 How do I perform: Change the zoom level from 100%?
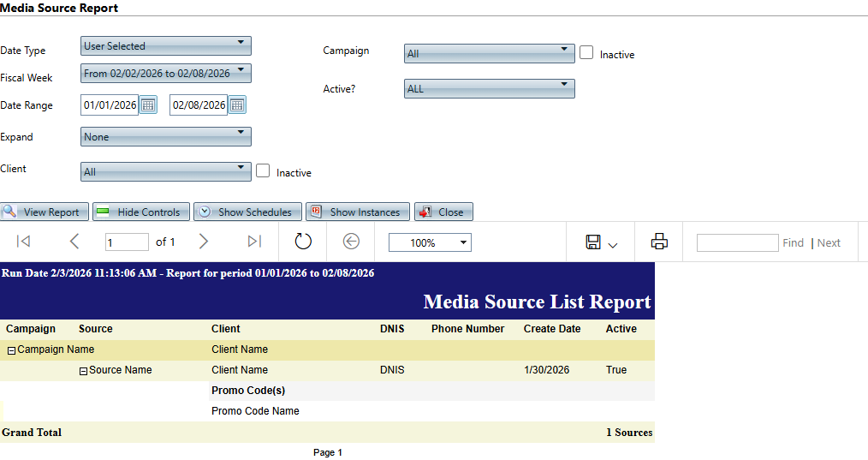tap(429, 243)
